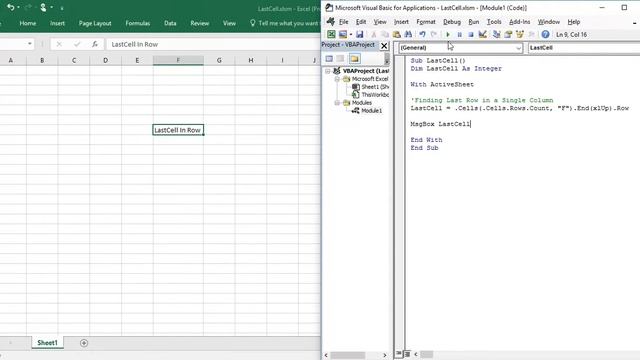Open the Properties Window icon in VBA toolbar
Viewport: 640px width, 360px height.
[x=508, y=35]
